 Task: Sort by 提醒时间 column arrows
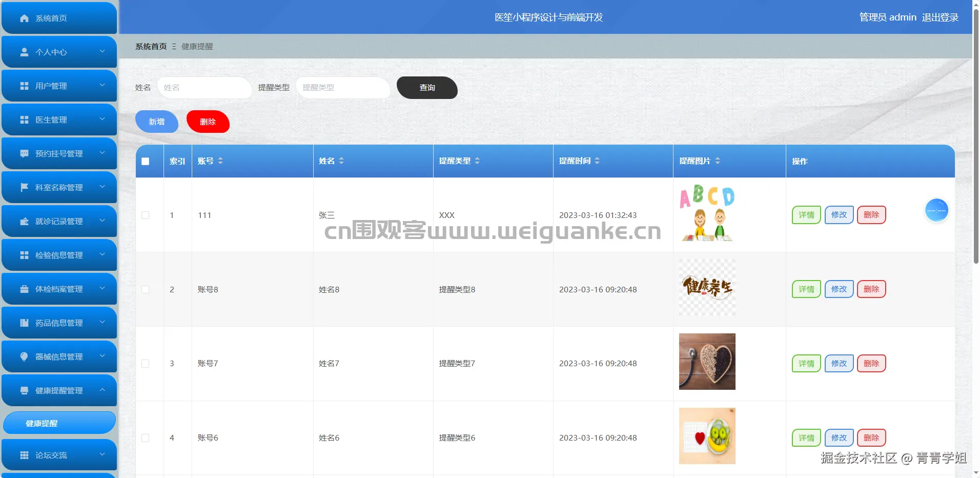(597, 161)
